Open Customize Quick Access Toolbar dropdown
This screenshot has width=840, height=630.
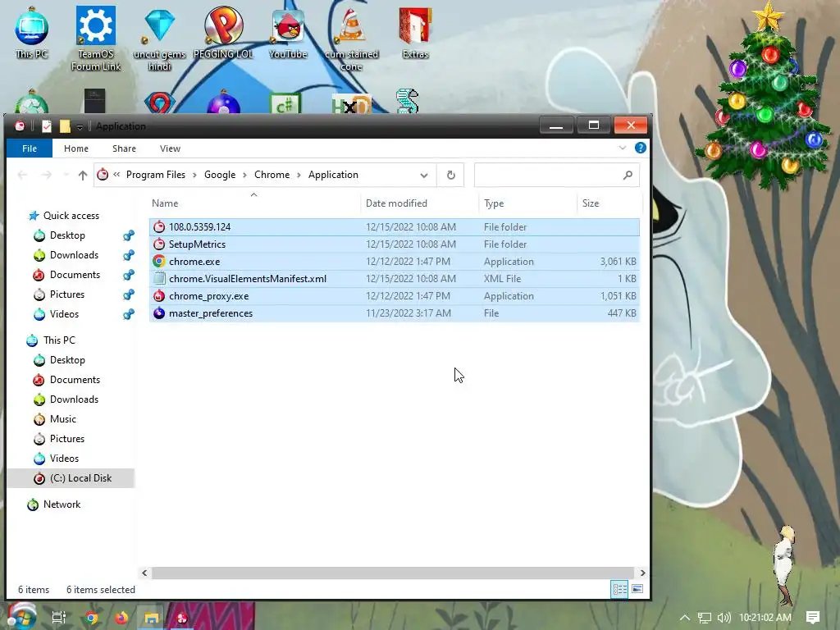[x=80, y=126]
